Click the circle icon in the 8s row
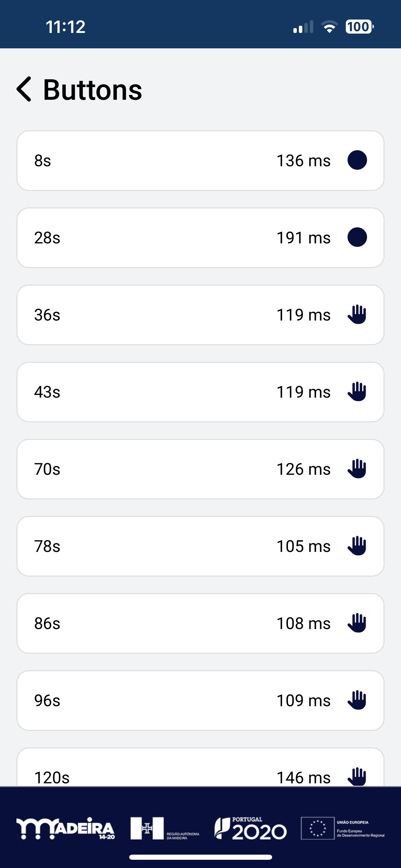 pyautogui.click(x=357, y=160)
